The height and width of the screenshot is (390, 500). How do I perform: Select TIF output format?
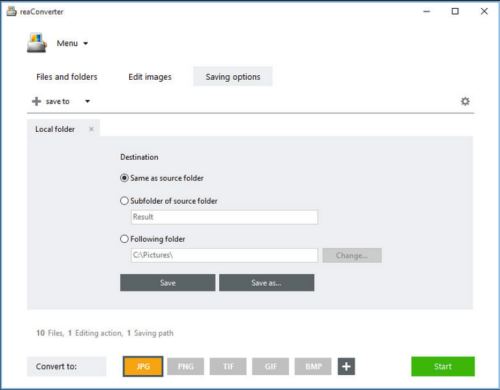click(228, 366)
